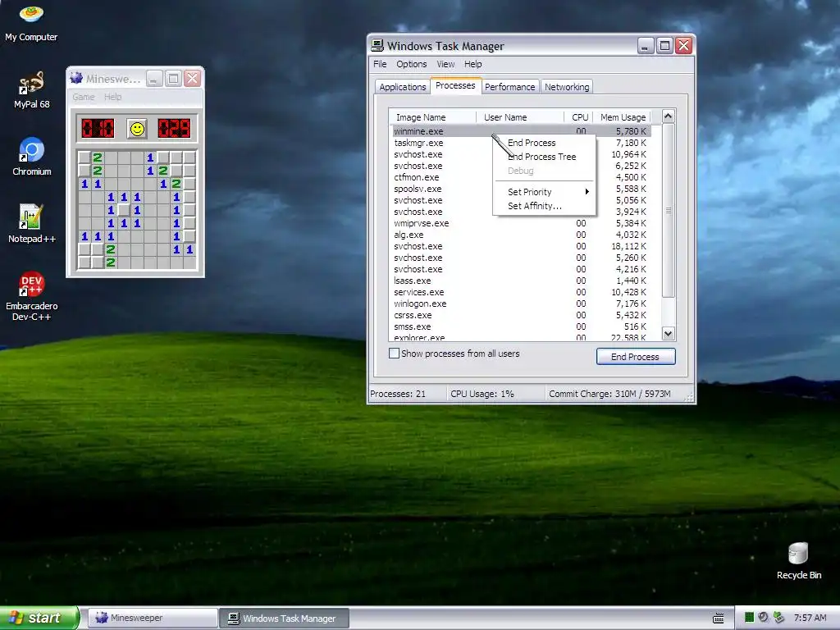This screenshot has width=840, height=630.
Task: Click the End Process button
Action: pyautogui.click(x=636, y=357)
